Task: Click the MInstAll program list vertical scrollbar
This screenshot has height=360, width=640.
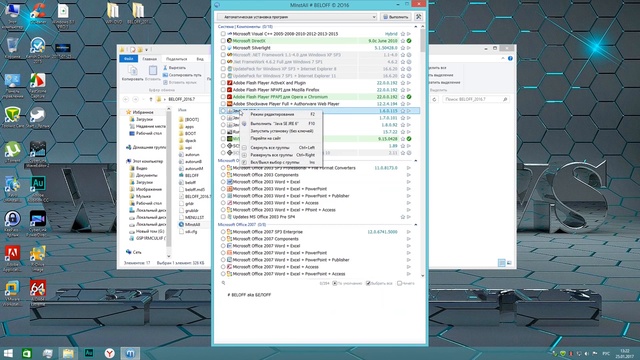Action: click(422, 41)
